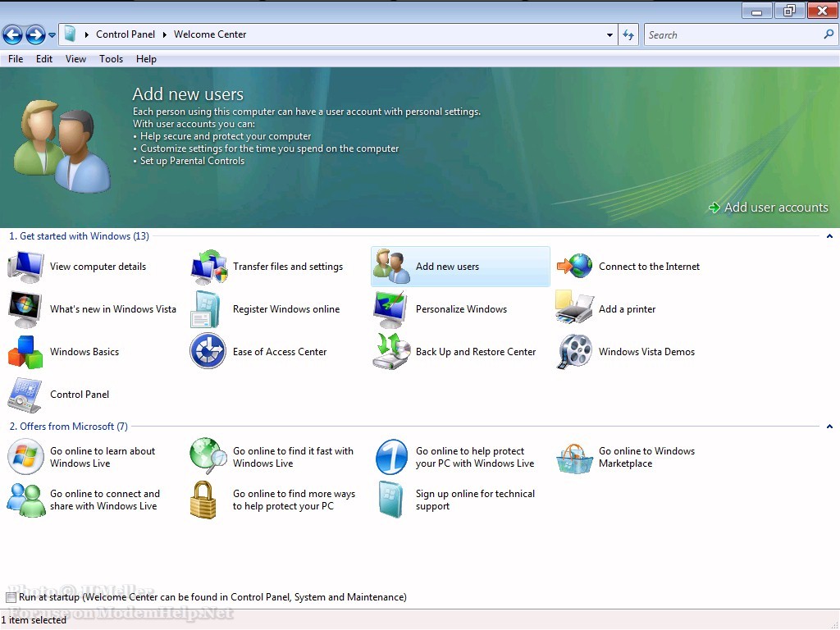Screen dimensions: 840x630
Task: Select the "Connect to the Internet" label
Action: pyautogui.click(x=650, y=267)
